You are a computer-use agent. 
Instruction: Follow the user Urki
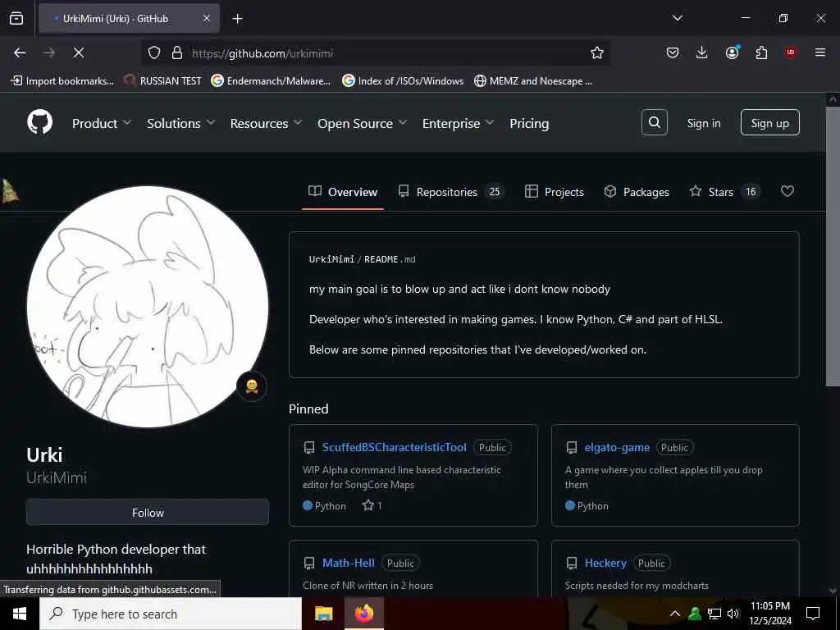(x=148, y=512)
